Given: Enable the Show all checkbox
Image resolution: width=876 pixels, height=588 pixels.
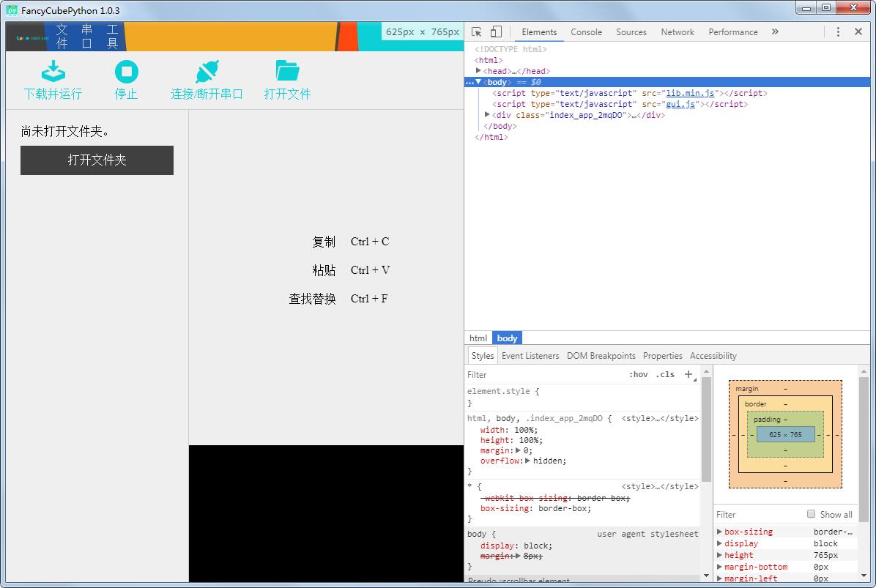Looking at the screenshot, I should coord(811,514).
